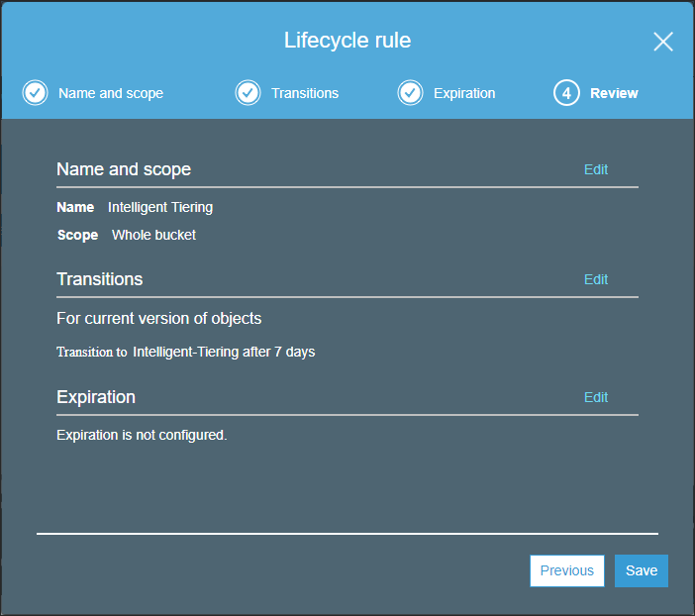Go to the Expiration step label

pyautogui.click(x=464, y=93)
